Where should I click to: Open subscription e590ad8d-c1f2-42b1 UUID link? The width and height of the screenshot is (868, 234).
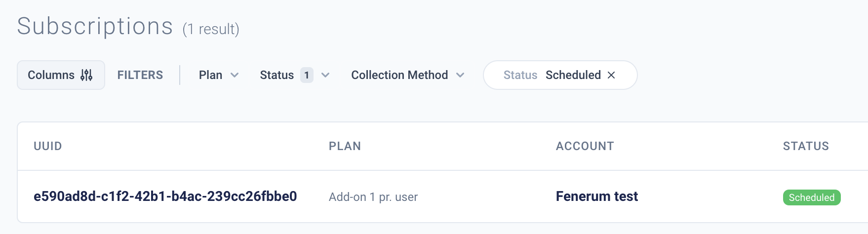(165, 196)
